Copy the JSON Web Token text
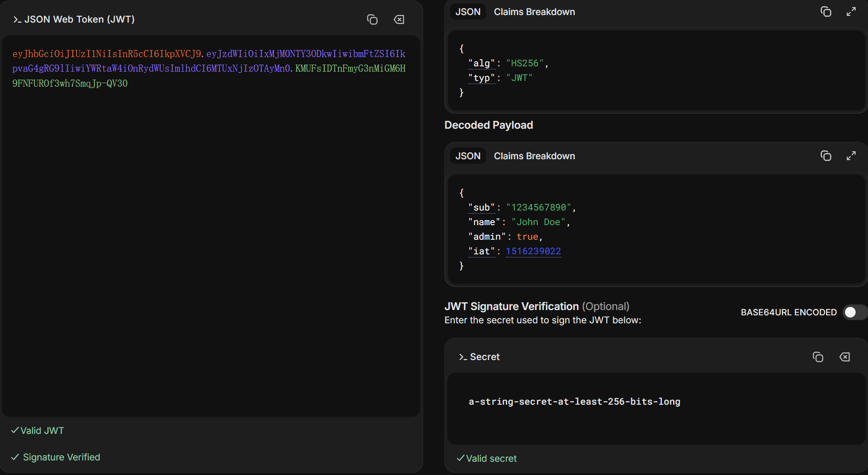Viewport: 868px width, 475px height. (372, 19)
